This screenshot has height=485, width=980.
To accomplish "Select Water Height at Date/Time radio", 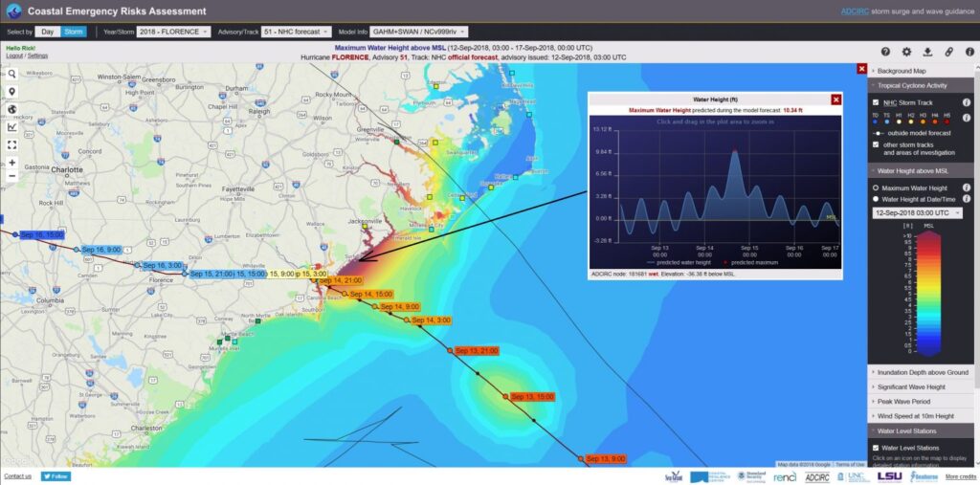I will [876, 199].
